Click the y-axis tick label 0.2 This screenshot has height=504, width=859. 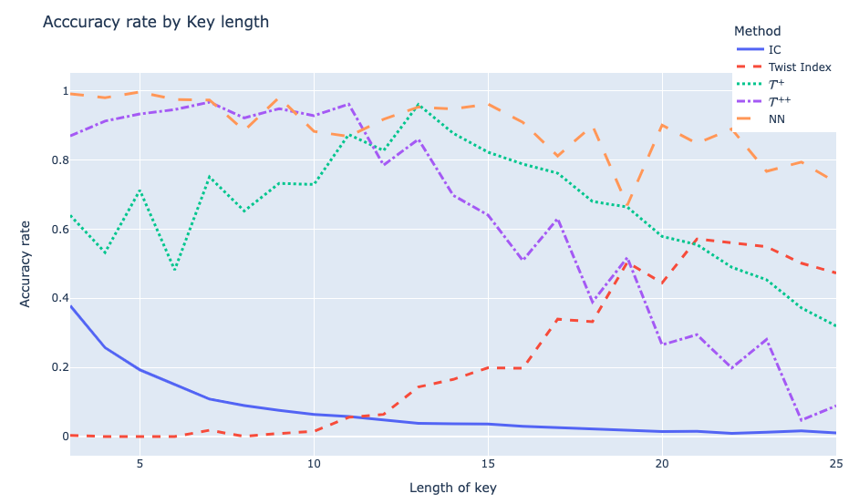tap(54, 367)
